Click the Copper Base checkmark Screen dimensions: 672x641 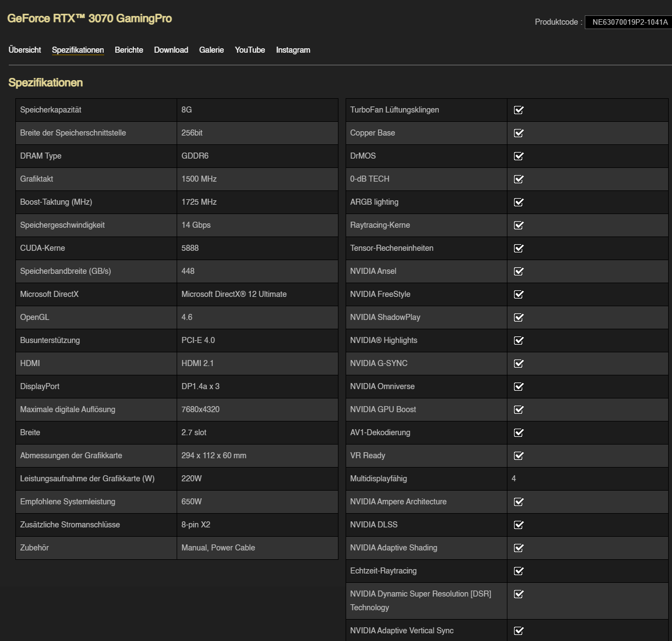pos(519,133)
